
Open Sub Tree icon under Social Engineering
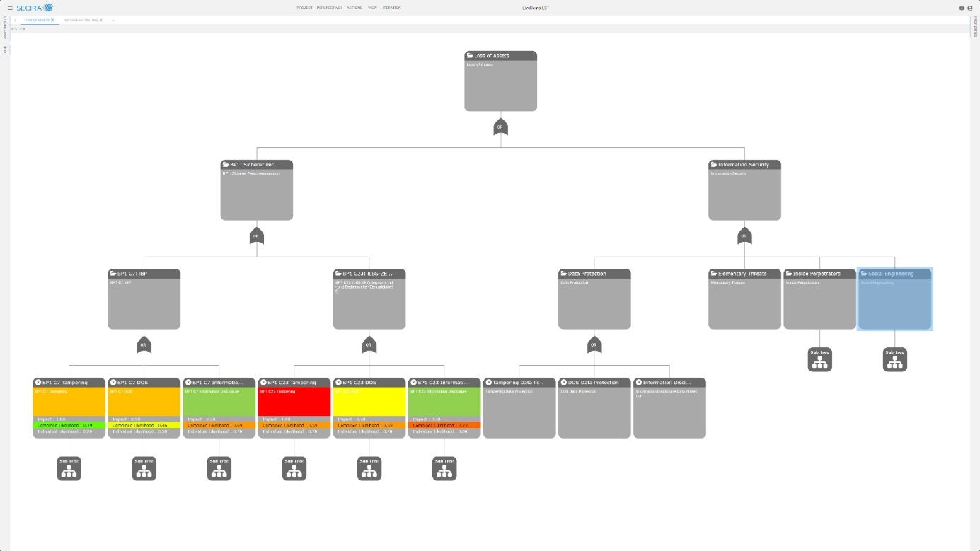click(894, 359)
